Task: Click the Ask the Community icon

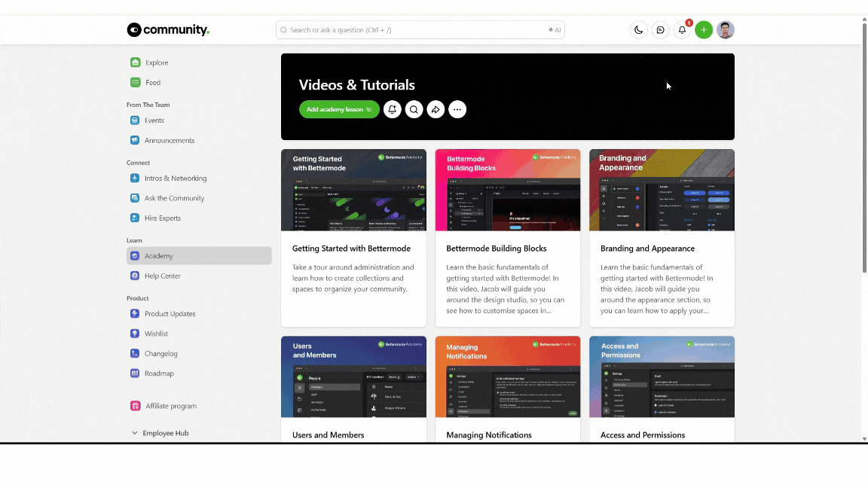Action: point(135,198)
